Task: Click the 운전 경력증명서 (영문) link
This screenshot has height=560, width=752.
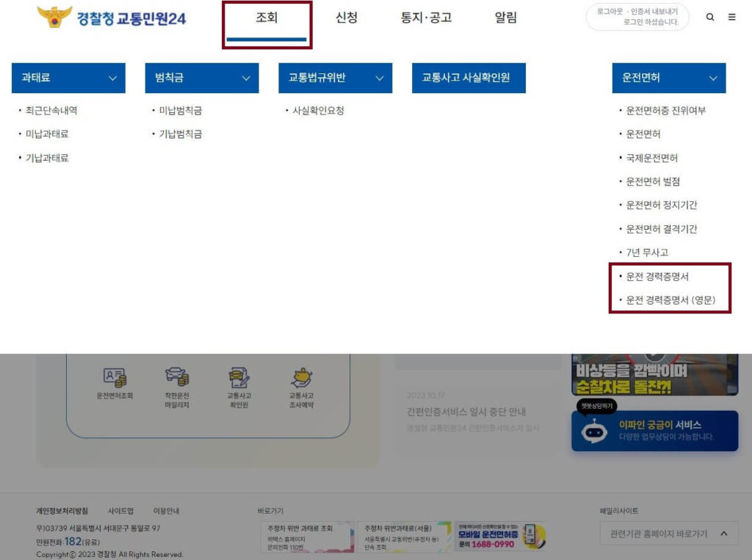Action: [670, 300]
